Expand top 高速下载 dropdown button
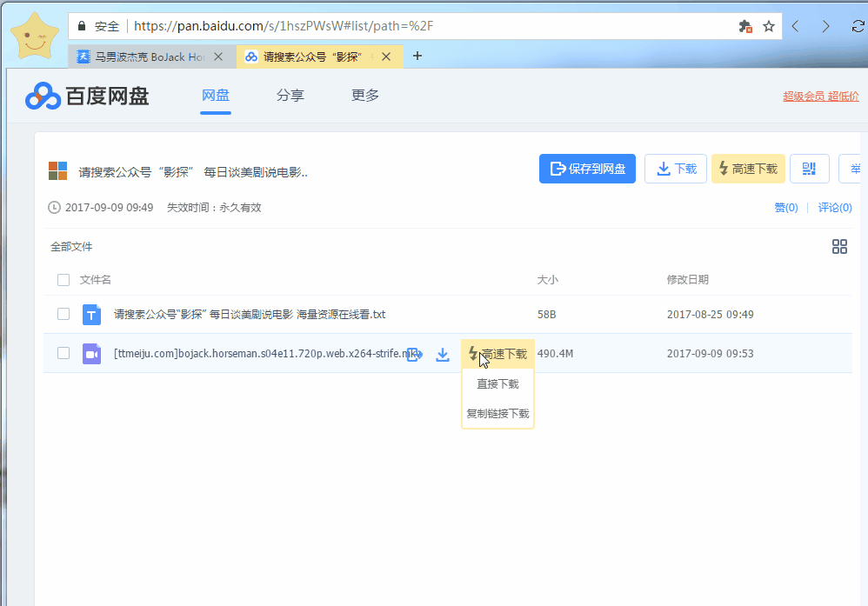This screenshot has width=868, height=606. click(x=748, y=169)
